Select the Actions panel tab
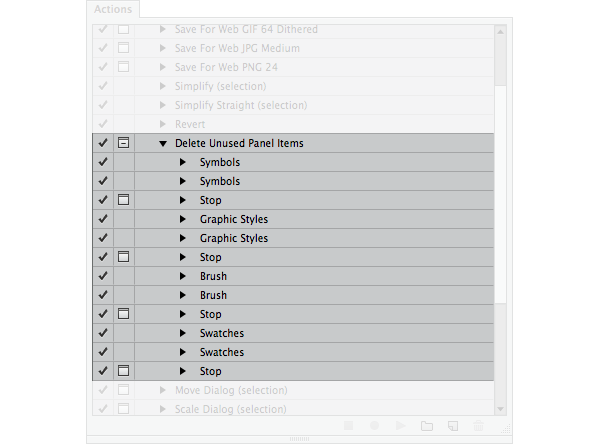 [x=112, y=9]
